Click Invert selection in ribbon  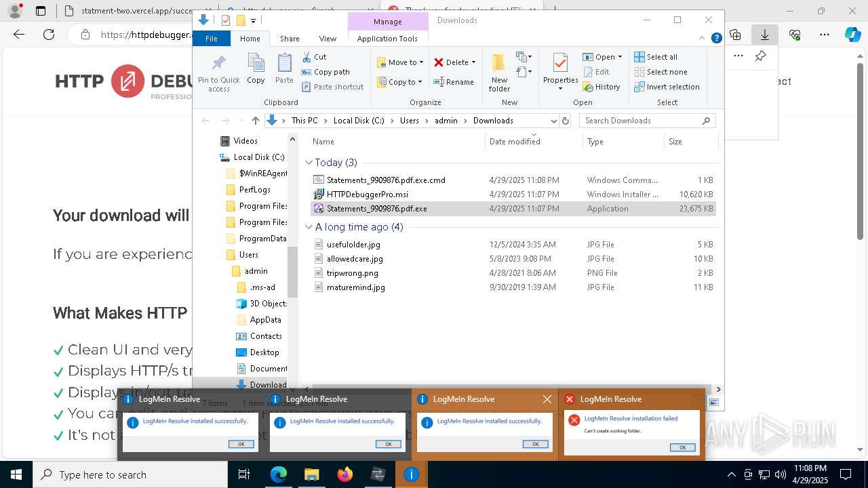[x=667, y=87]
